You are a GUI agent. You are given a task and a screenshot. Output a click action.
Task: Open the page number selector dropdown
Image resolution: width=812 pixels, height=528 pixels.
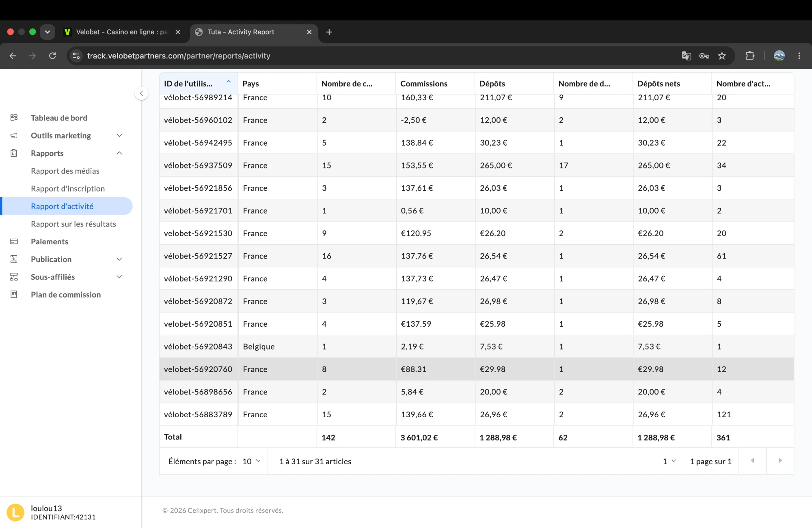click(x=669, y=461)
